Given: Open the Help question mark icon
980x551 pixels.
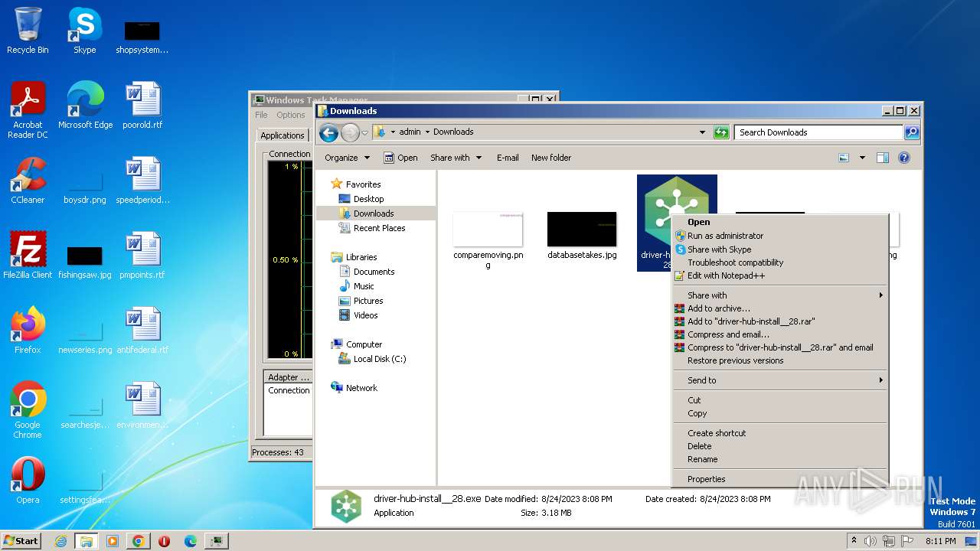Looking at the screenshot, I should [x=904, y=158].
